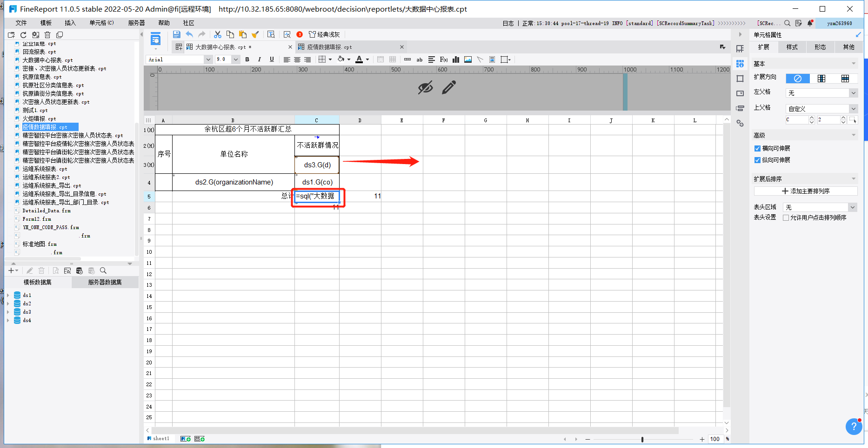
Task: Open the hyperlink panel in right sidebar
Action: pyautogui.click(x=740, y=123)
